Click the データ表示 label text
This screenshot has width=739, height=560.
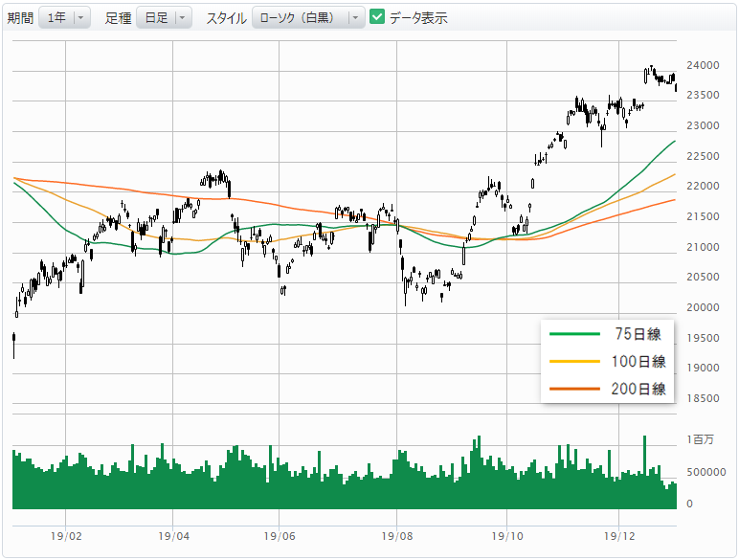tap(418, 18)
